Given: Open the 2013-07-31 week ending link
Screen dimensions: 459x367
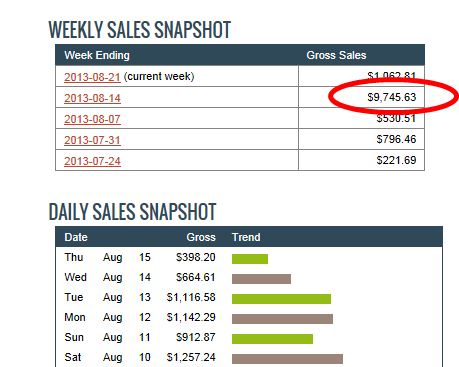Looking at the screenshot, I should pos(92,140).
